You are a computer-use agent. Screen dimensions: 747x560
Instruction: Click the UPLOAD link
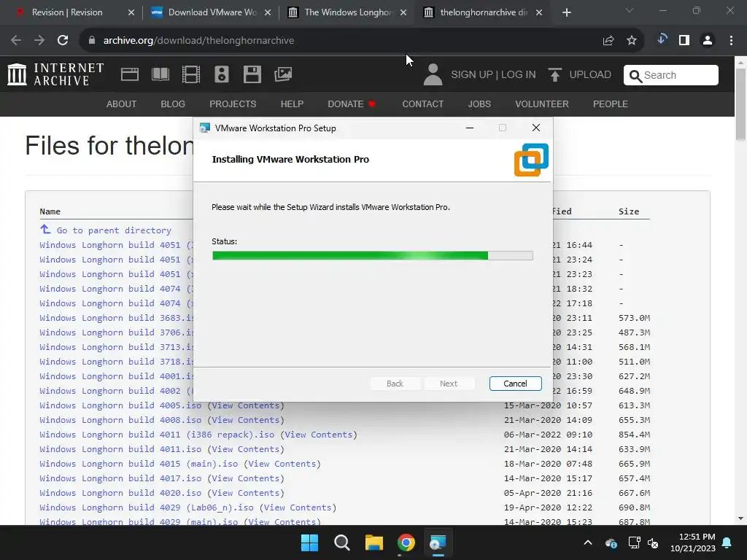pos(589,75)
